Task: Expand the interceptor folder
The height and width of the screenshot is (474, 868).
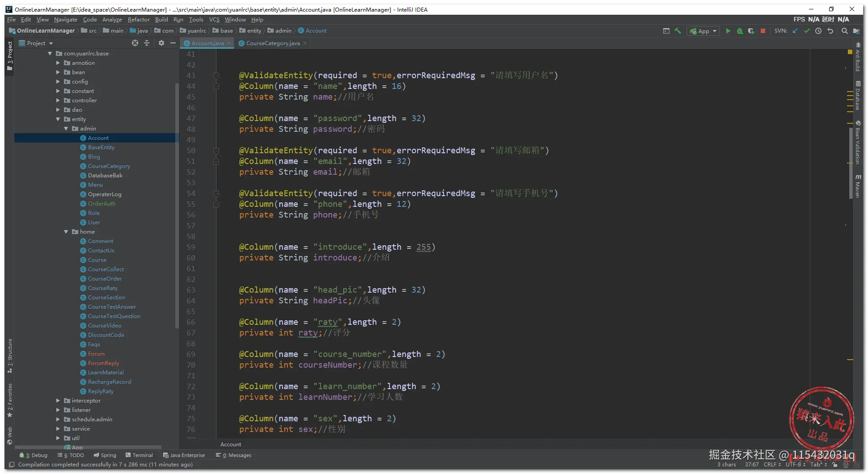Action: (58, 401)
